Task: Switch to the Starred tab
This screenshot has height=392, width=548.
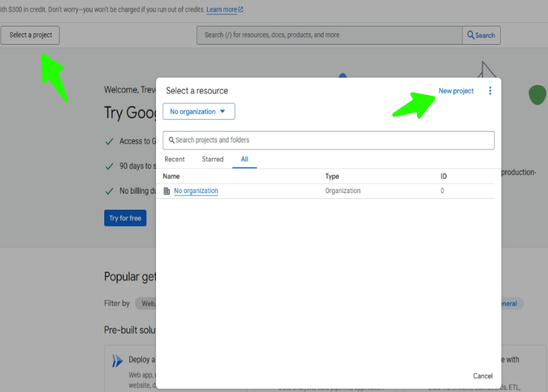Action: [212, 159]
